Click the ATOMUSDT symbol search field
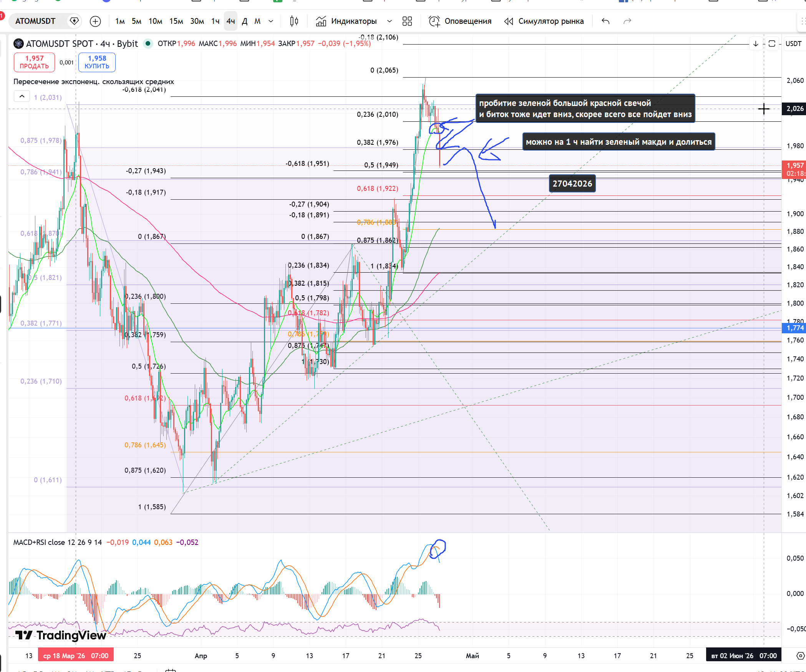 click(x=35, y=21)
